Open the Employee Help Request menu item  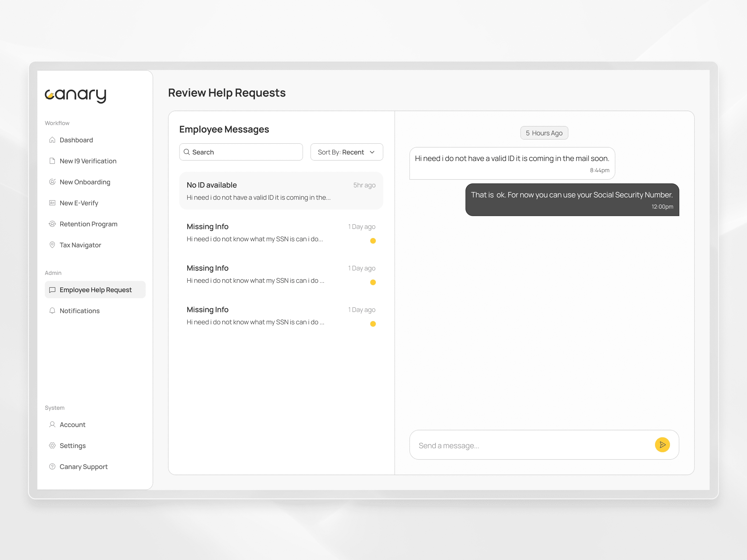(95, 290)
